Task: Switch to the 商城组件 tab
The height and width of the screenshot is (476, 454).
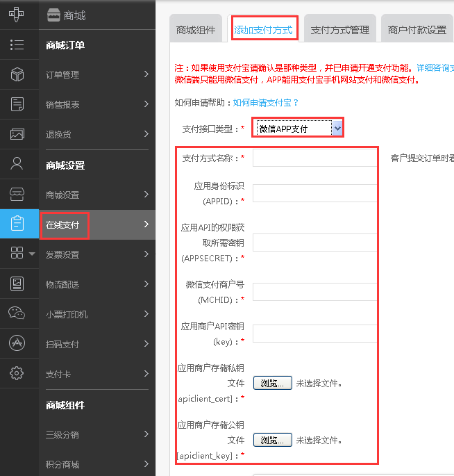Action: [x=196, y=29]
